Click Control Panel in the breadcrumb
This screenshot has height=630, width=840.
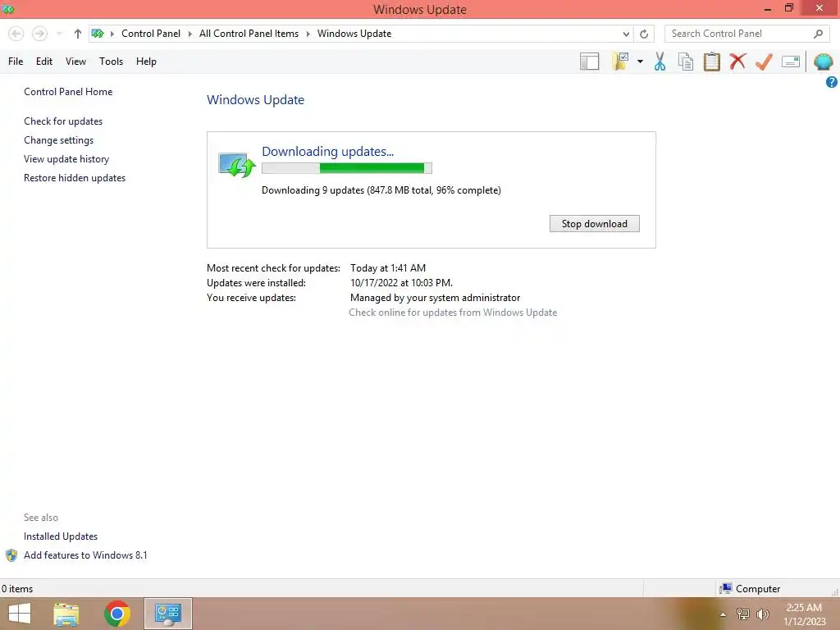point(151,34)
